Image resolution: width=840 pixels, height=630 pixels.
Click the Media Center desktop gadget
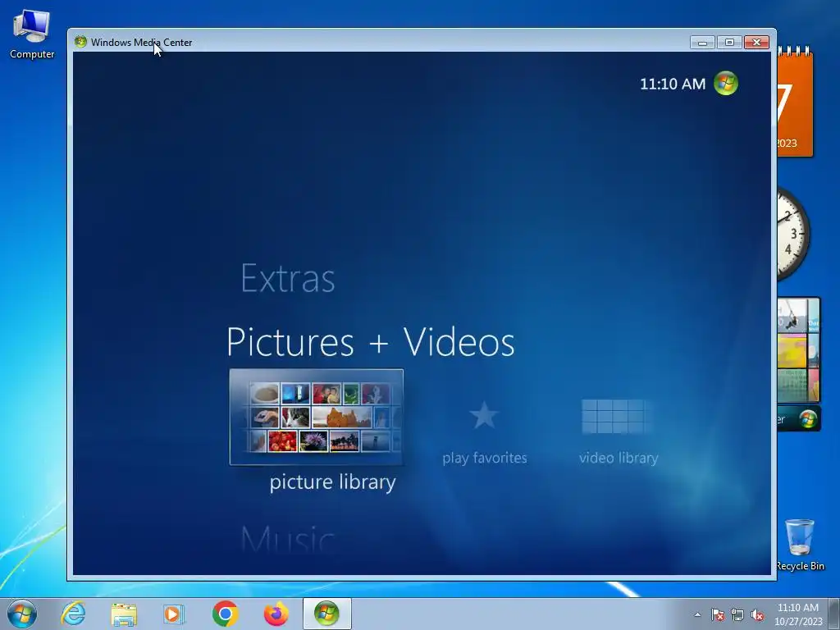pos(799,418)
